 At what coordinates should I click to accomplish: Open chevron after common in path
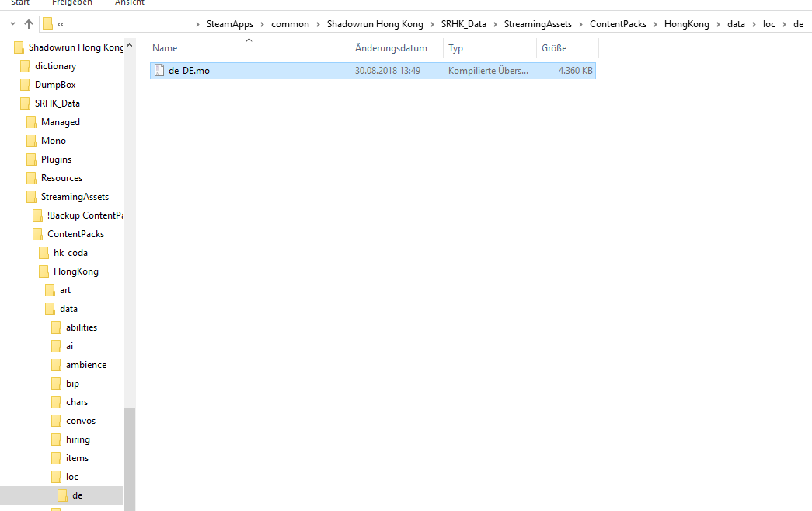(318, 24)
